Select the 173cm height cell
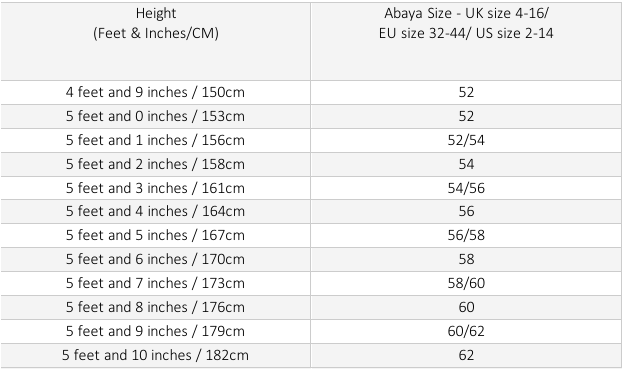Viewport: 625px width, 371px height. (155, 283)
